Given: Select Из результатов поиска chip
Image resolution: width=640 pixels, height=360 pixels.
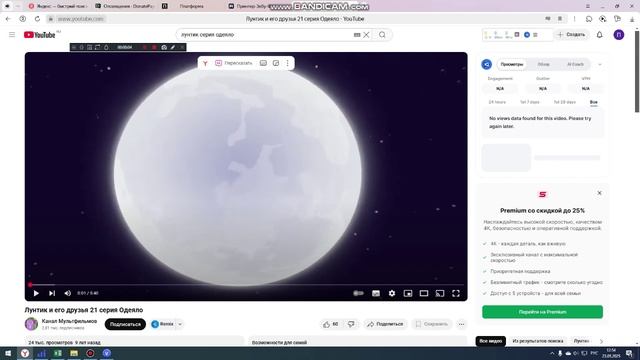Looking at the screenshot, I should click(538, 341).
